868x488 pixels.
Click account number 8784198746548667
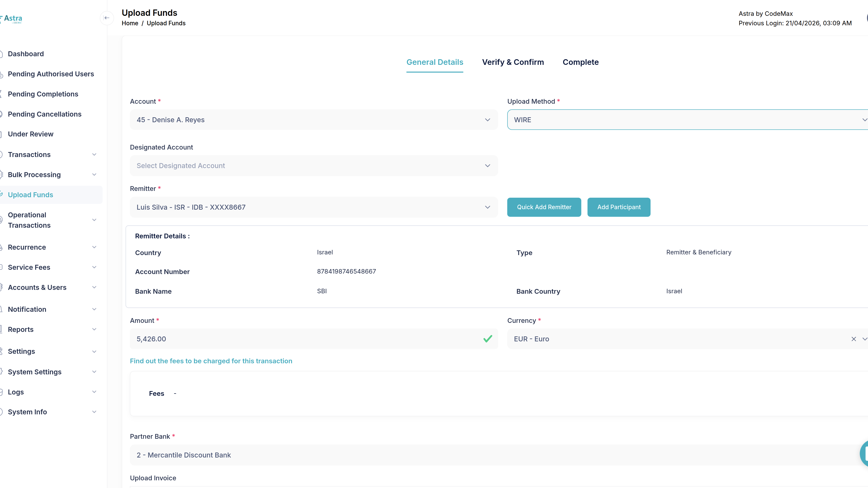click(x=346, y=271)
